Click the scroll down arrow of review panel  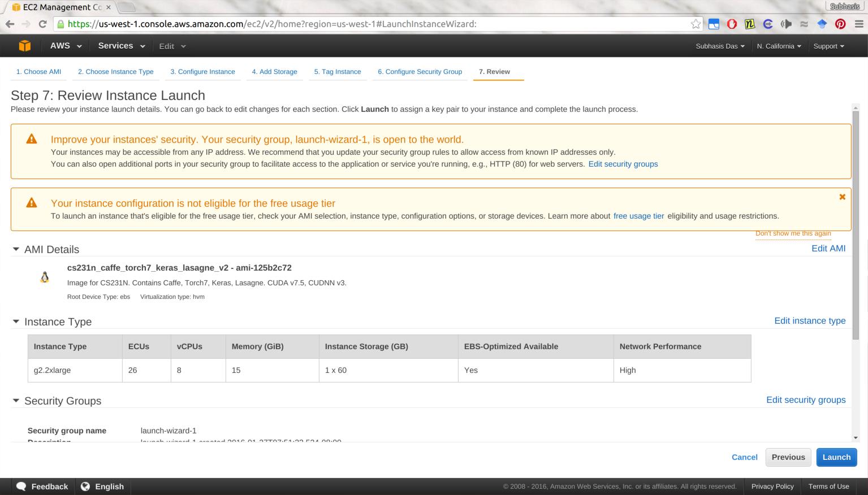pyautogui.click(x=856, y=437)
